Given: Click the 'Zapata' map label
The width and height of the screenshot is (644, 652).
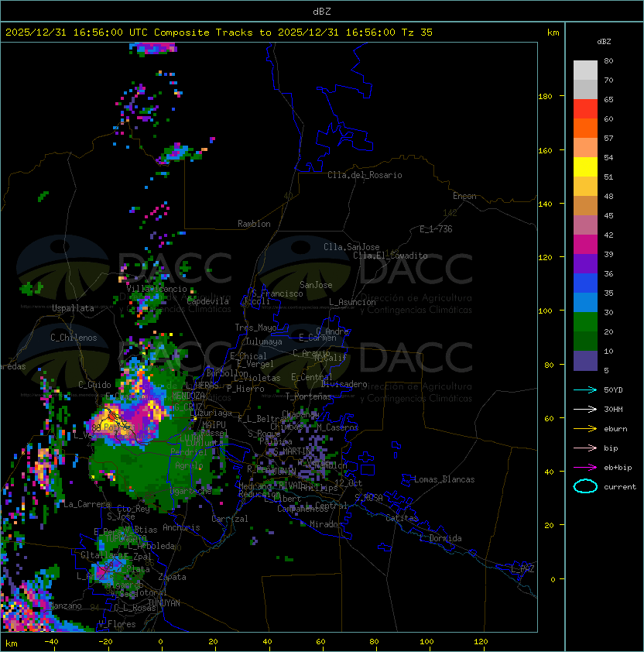Looking at the screenshot, I should coord(172,577).
